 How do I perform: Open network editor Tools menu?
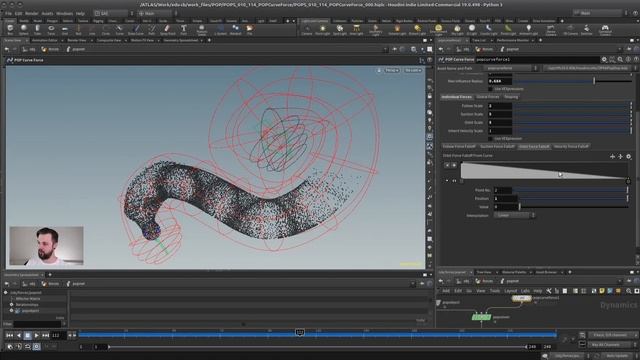(x=495, y=291)
